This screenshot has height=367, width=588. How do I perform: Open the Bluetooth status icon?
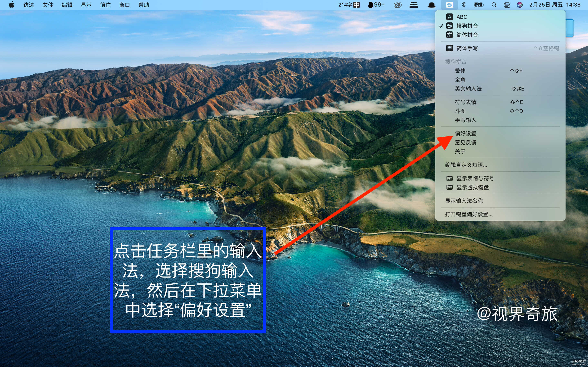[x=464, y=5]
